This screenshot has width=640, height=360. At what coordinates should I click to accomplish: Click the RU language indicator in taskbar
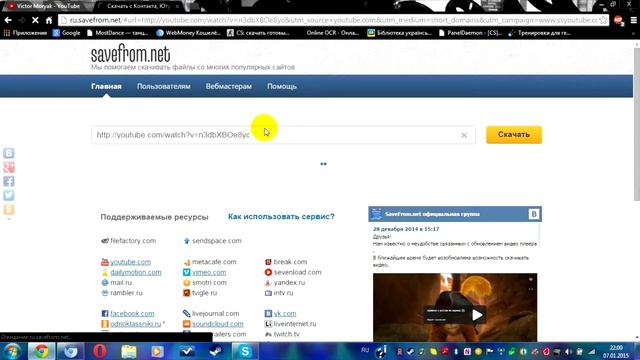pos(365,350)
